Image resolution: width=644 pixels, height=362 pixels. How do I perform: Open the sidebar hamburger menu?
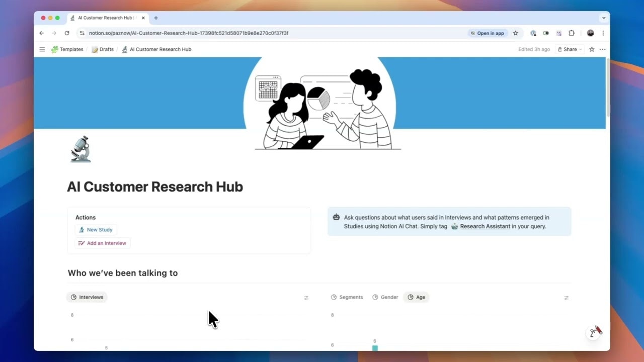pos(42,49)
